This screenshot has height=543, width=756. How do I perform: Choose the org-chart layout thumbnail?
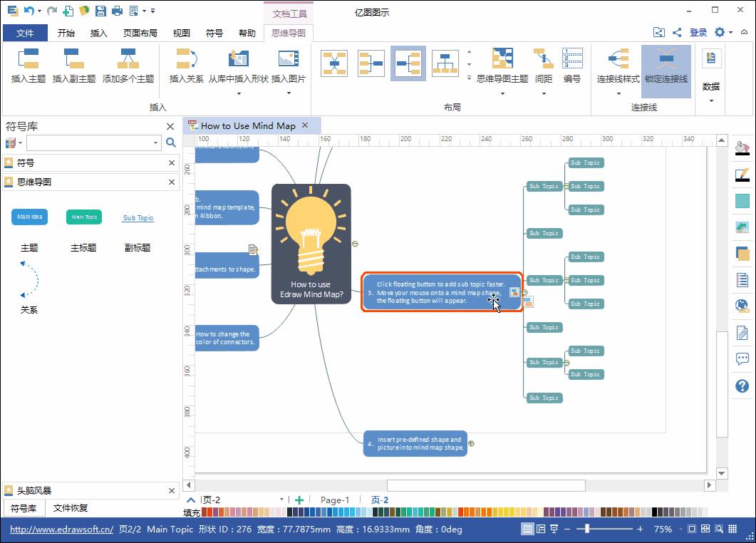pyautogui.click(x=445, y=63)
